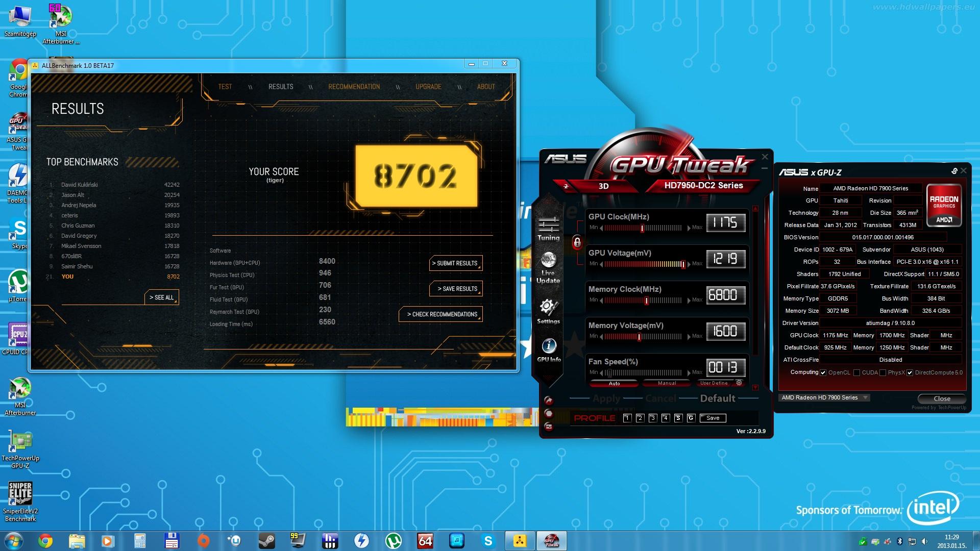Click the ALLBenchmark taskbar button

pos(520,541)
